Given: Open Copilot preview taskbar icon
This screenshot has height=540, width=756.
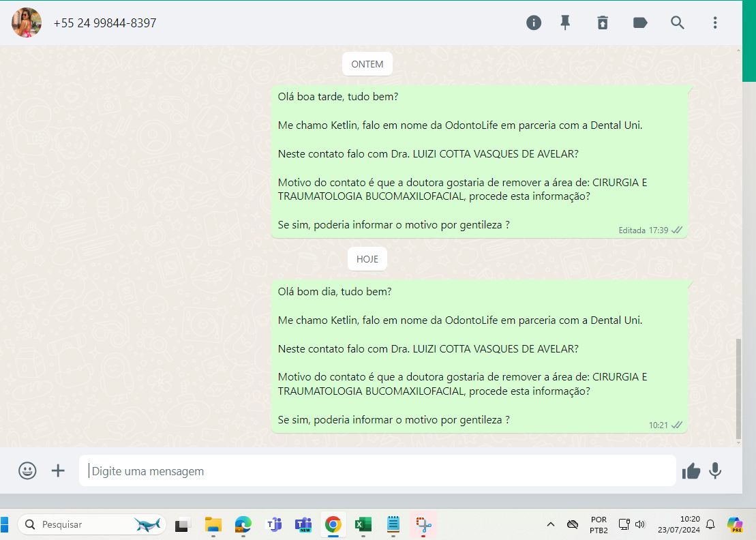Looking at the screenshot, I should pos(735,524).
